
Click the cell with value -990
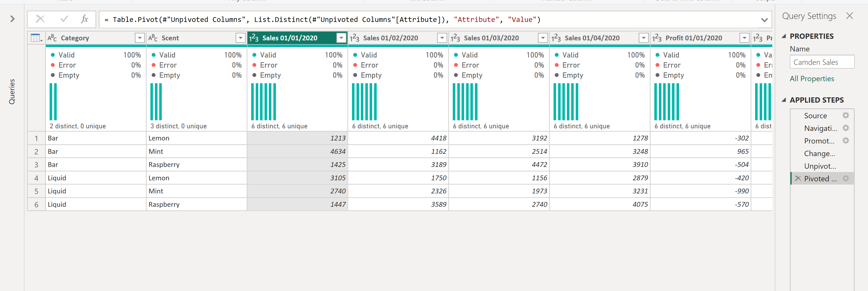pos(700,191)
